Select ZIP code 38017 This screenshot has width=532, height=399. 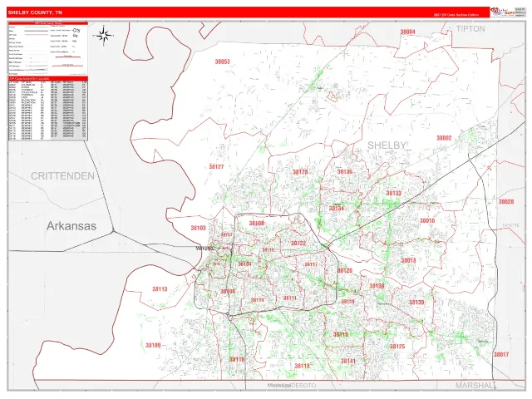501,355
